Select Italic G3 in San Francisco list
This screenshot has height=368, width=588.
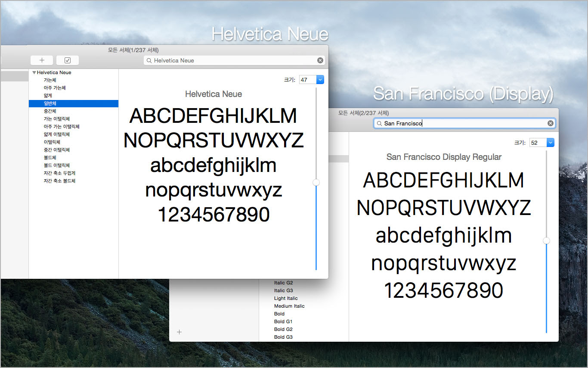[283, 290]
